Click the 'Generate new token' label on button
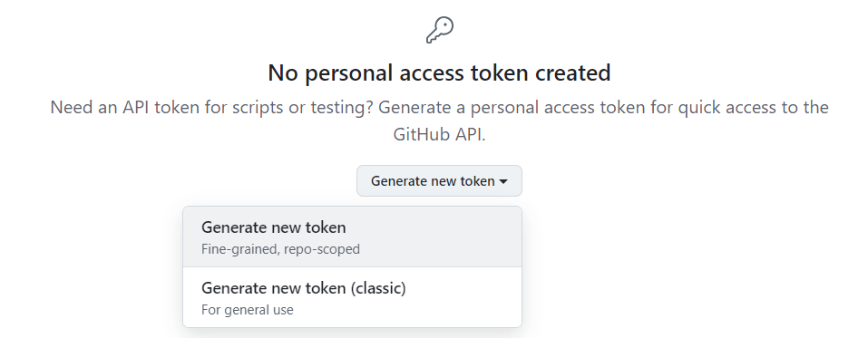Screen dimensions: 868x338 coord(433,181)
